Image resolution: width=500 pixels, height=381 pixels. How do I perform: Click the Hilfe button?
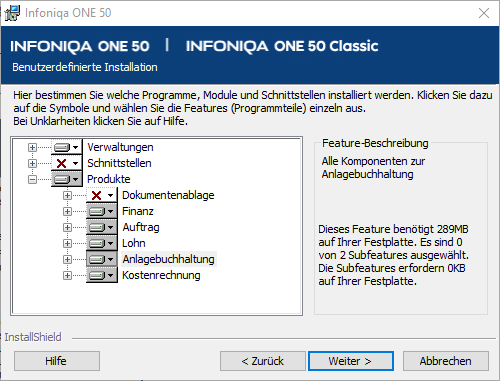click(57, 361)
